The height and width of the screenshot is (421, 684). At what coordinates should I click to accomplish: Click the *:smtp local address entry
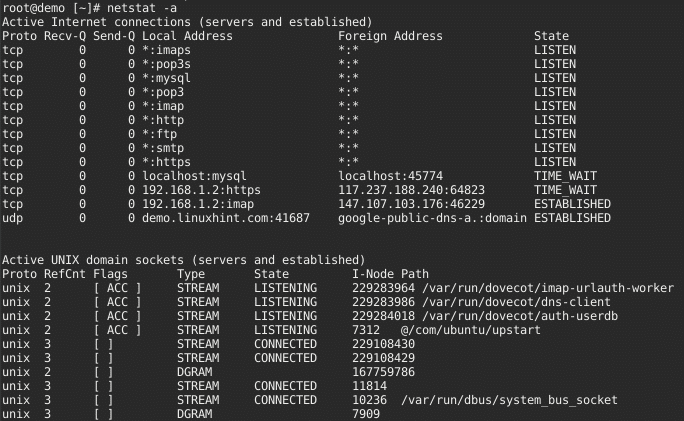tap(162, 147)
